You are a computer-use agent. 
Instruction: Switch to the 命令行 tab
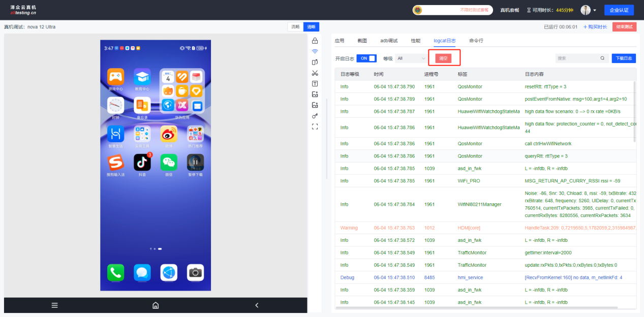click(x=476, y=41)
